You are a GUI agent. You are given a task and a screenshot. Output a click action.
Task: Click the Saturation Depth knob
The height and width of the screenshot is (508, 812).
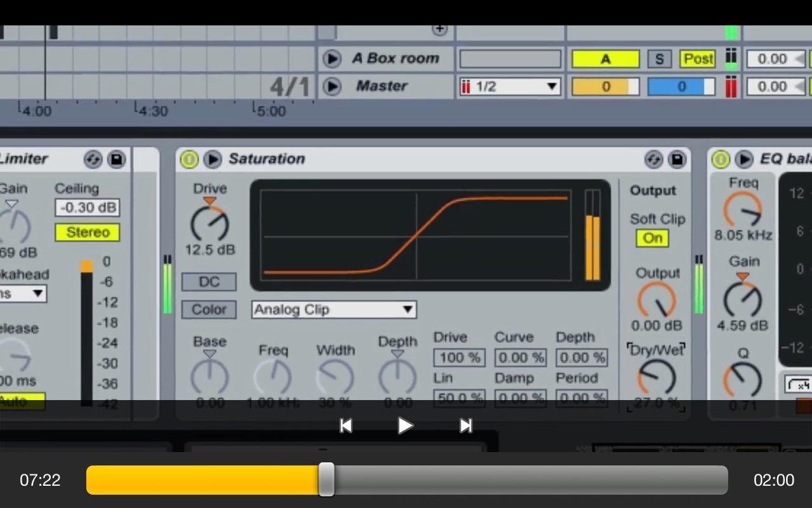[398, 377]
